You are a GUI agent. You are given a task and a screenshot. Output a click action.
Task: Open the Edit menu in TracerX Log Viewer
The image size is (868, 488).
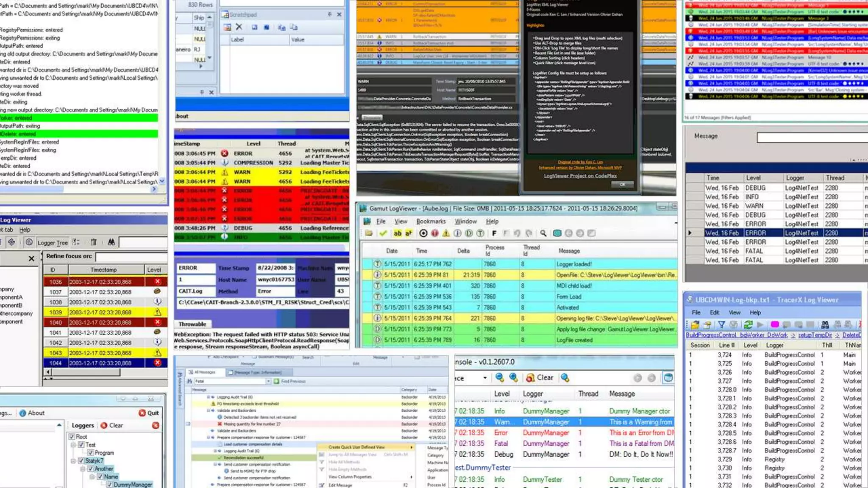coord(715,313)
